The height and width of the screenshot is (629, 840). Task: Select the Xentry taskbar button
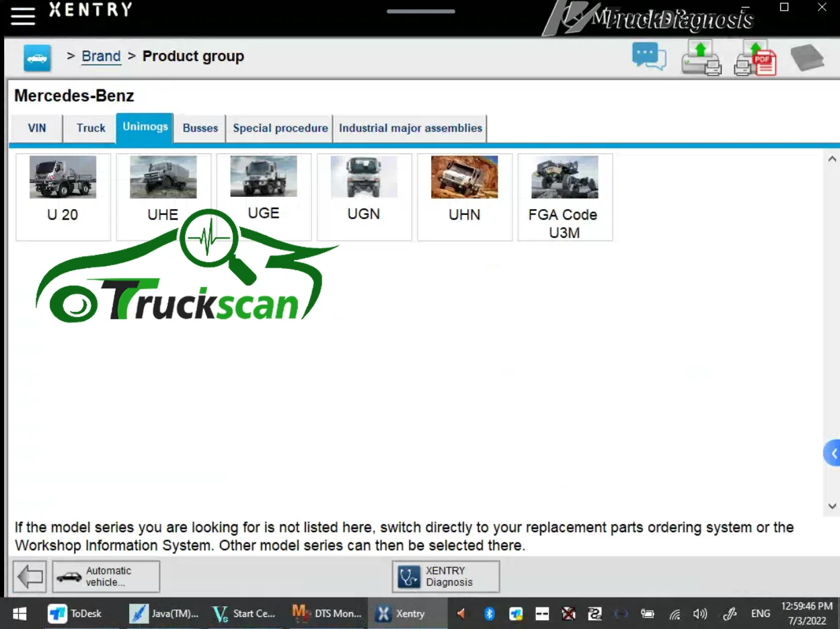pos(407,614)
